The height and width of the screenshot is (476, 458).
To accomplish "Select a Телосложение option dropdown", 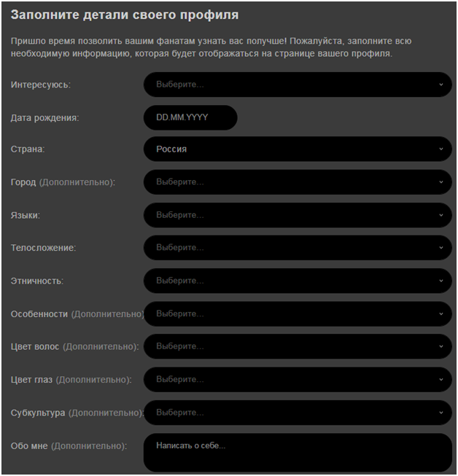I will (x=298, y=248).
